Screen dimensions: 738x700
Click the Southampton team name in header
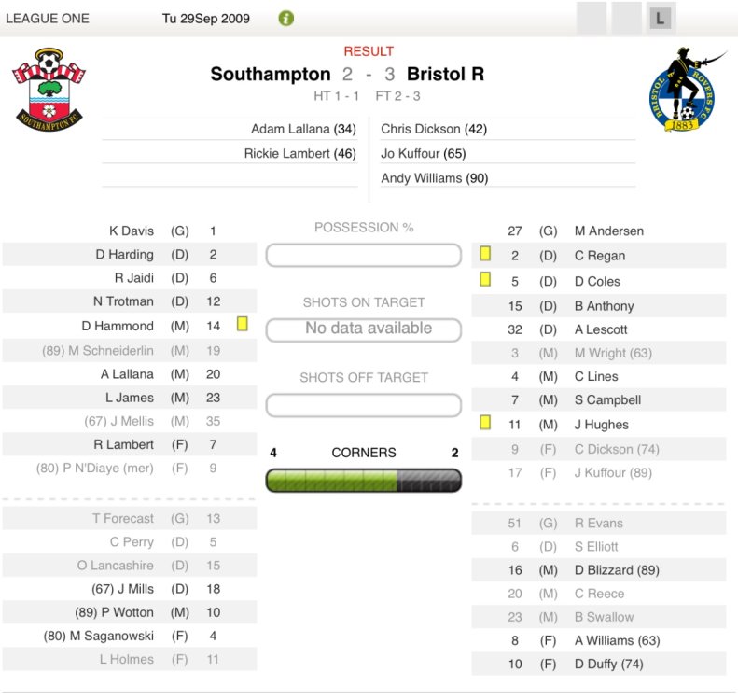point(271,74)
